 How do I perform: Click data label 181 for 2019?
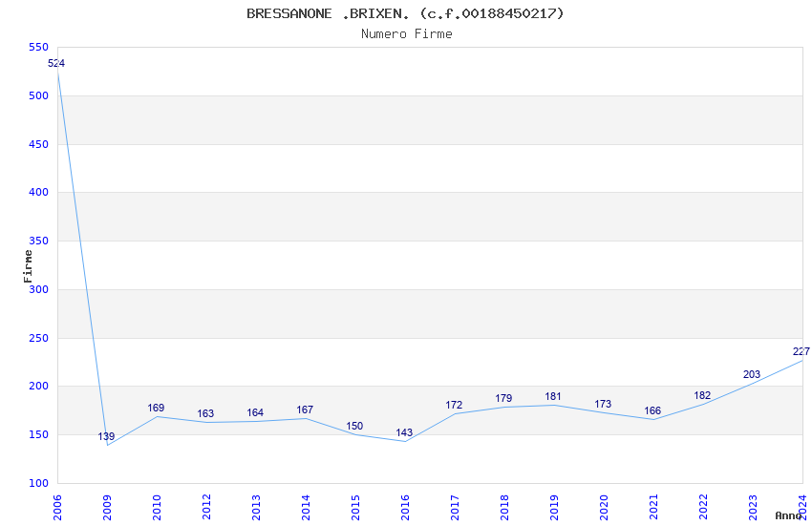[x=553, y=397]
